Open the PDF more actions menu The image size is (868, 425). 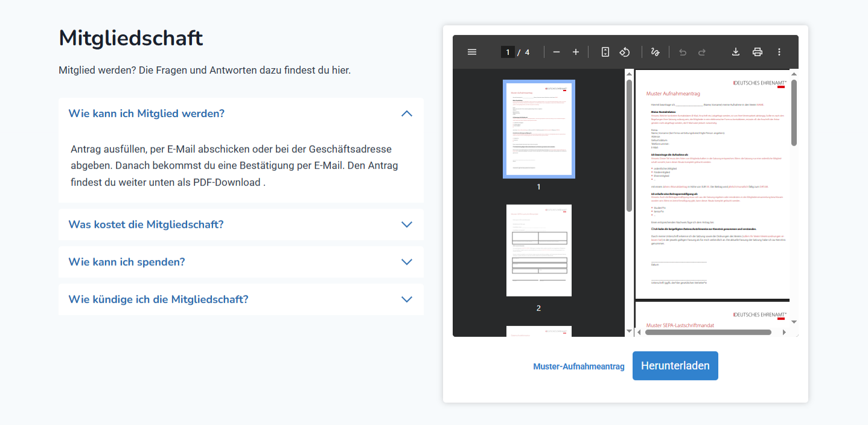(x=779, y=52)
